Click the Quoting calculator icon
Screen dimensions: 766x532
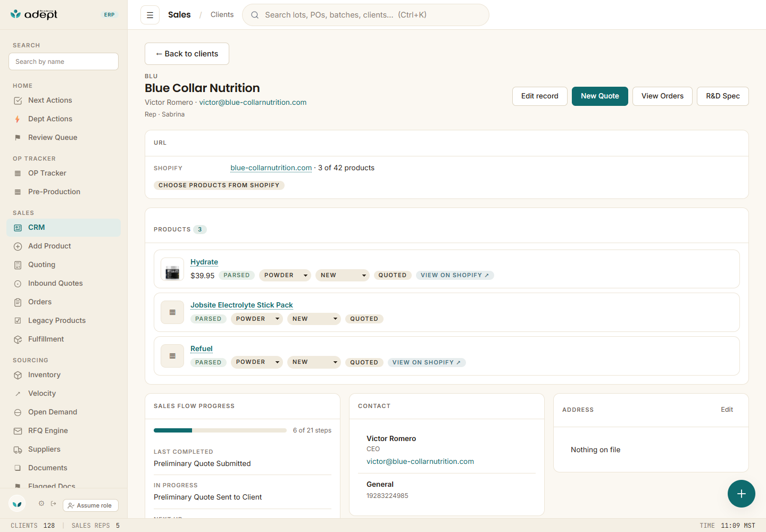pos(18,265)
